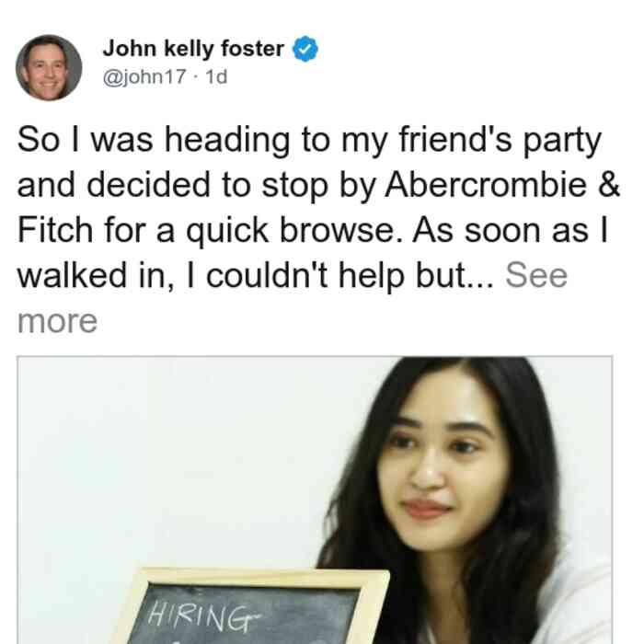Click the gray 'See' after 'help but...'

click(x=536, y=275)
